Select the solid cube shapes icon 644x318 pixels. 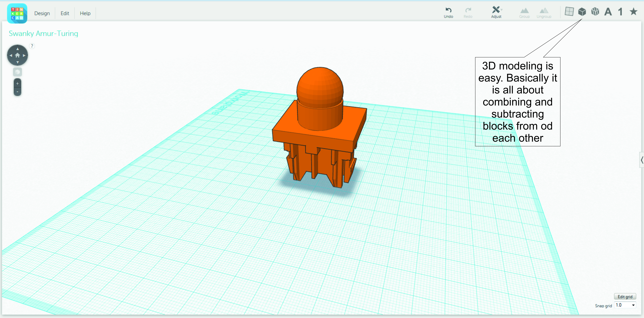point(582,12)
